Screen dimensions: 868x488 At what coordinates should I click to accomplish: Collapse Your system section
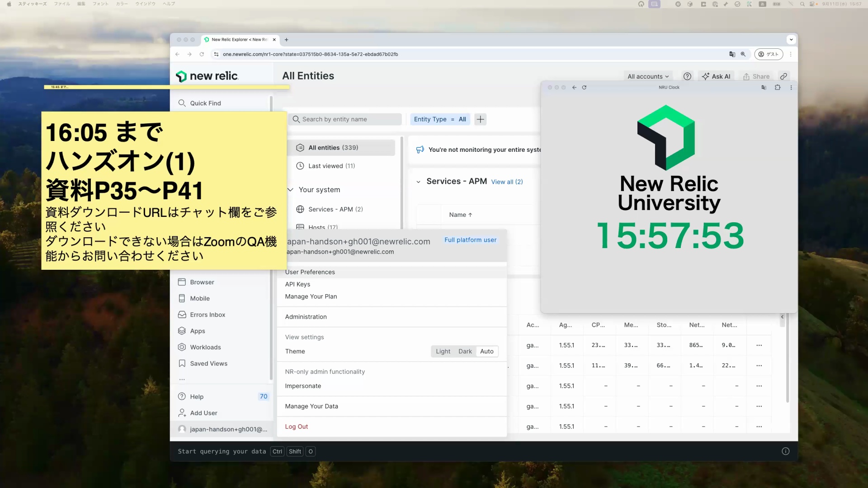click(291, 190)
